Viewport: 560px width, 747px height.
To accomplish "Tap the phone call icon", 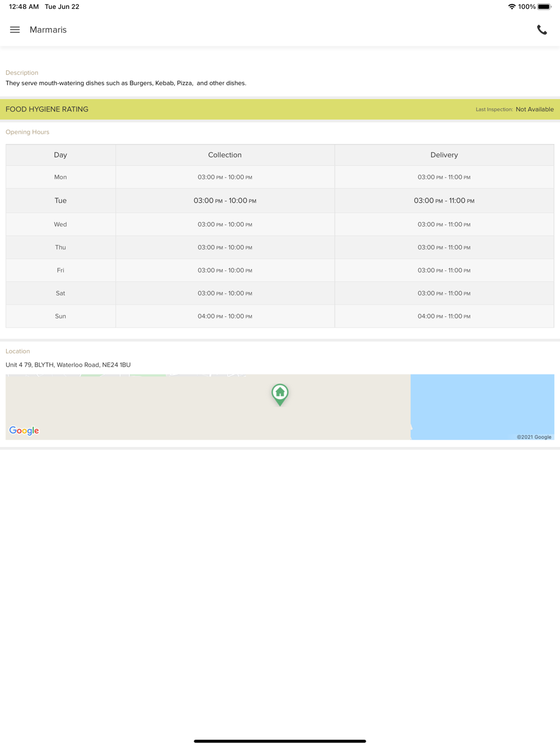I will [542, 30].
